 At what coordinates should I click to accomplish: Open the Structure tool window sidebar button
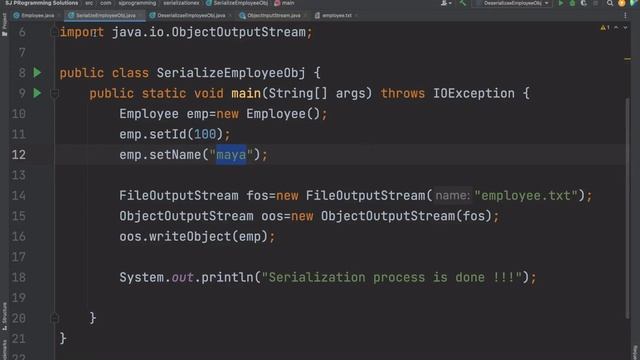pos(4,316)
